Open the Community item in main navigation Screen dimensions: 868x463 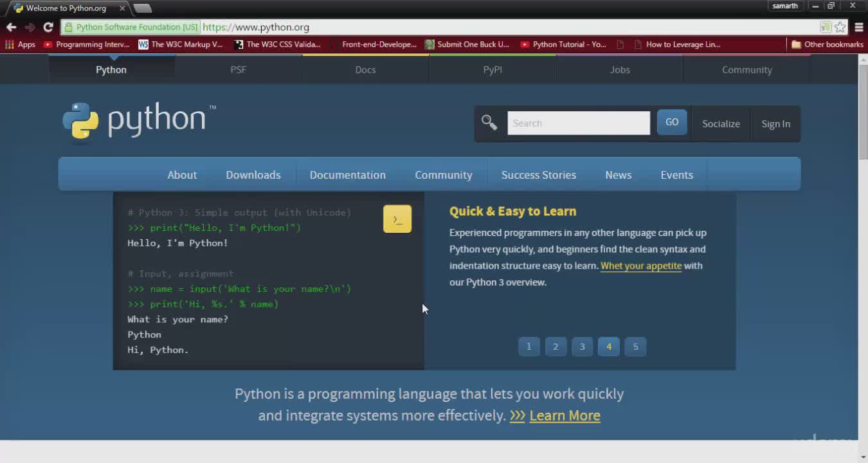pos(444,175)
